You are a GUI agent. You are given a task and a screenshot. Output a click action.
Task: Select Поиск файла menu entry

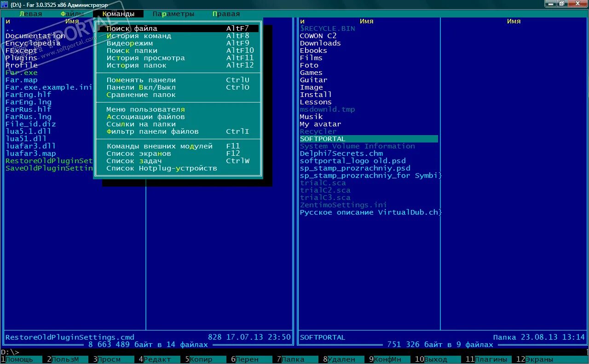(178, 28)
